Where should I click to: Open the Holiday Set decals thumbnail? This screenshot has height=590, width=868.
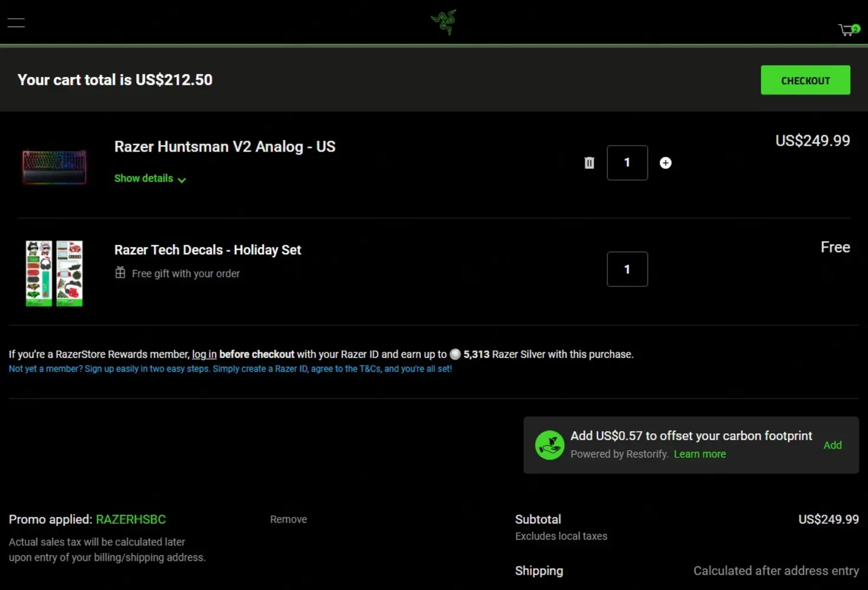tap(54, 273)
